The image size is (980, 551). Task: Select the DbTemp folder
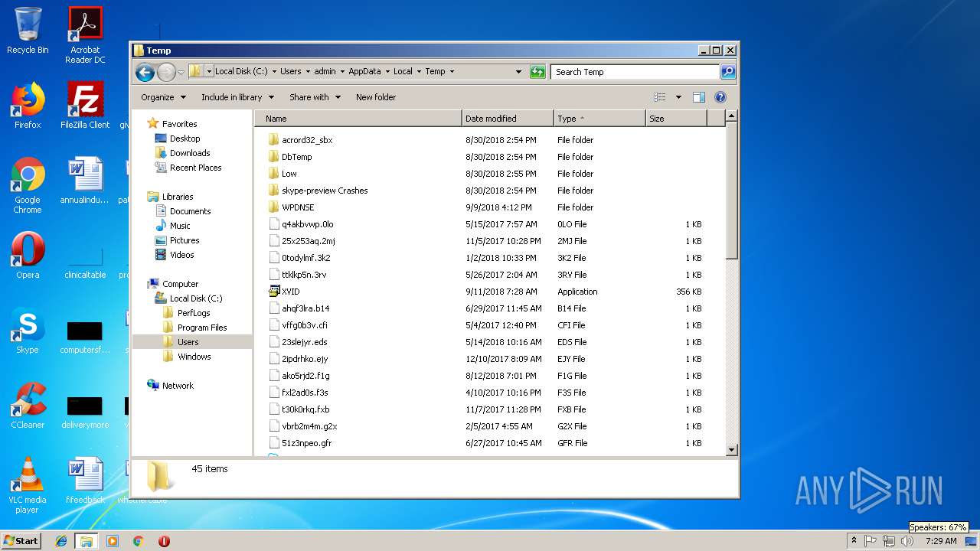296,157
